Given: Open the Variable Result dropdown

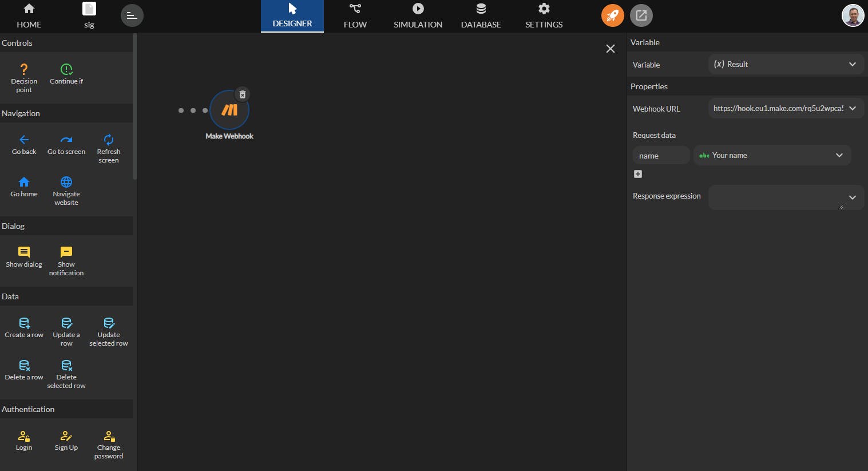Looking at the screenshot, I should tap(786, 64).
